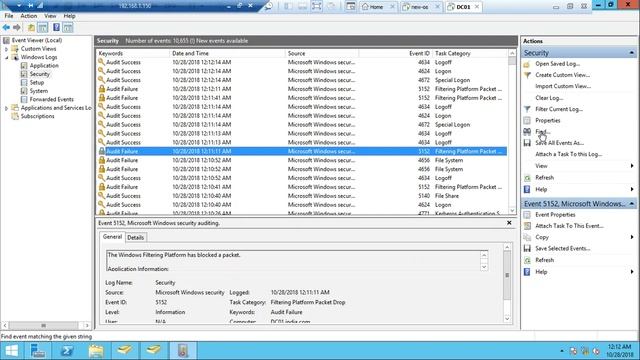Expand Applications and Services Logs node
This screenshot has height=360, width=640.
[x=6, y=108]
